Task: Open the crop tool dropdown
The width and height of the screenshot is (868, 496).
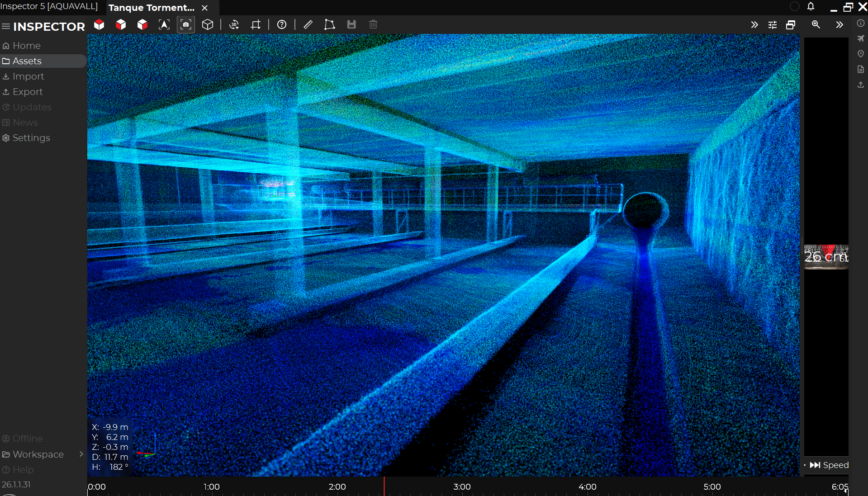Action: pos(256,24)
